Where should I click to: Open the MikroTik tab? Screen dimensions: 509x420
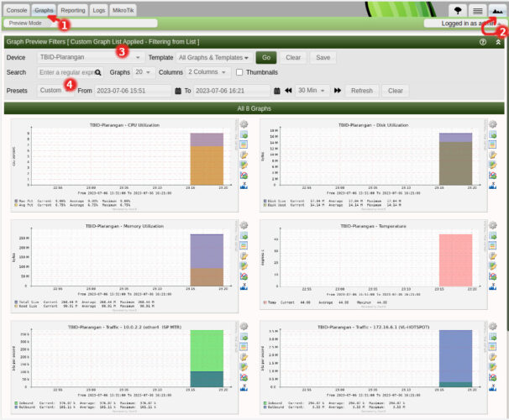[123, 10]
